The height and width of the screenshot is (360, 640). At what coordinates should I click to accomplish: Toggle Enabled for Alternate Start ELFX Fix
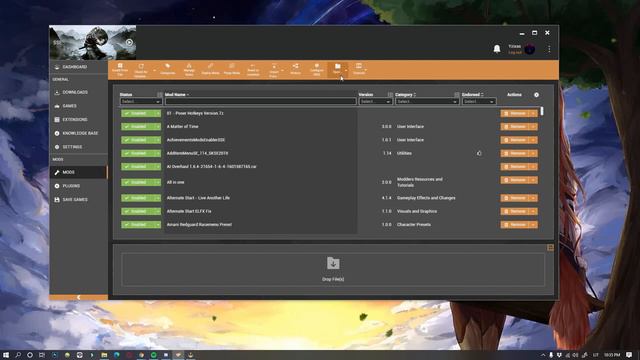pyautogui.click(x=141, y=211)
